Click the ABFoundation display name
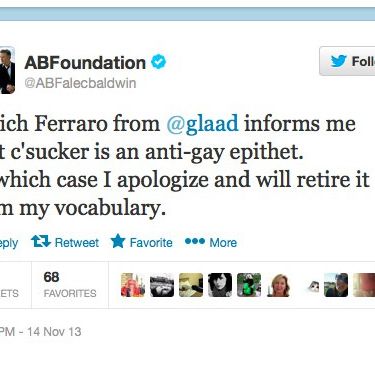 (x=85, y=63)
